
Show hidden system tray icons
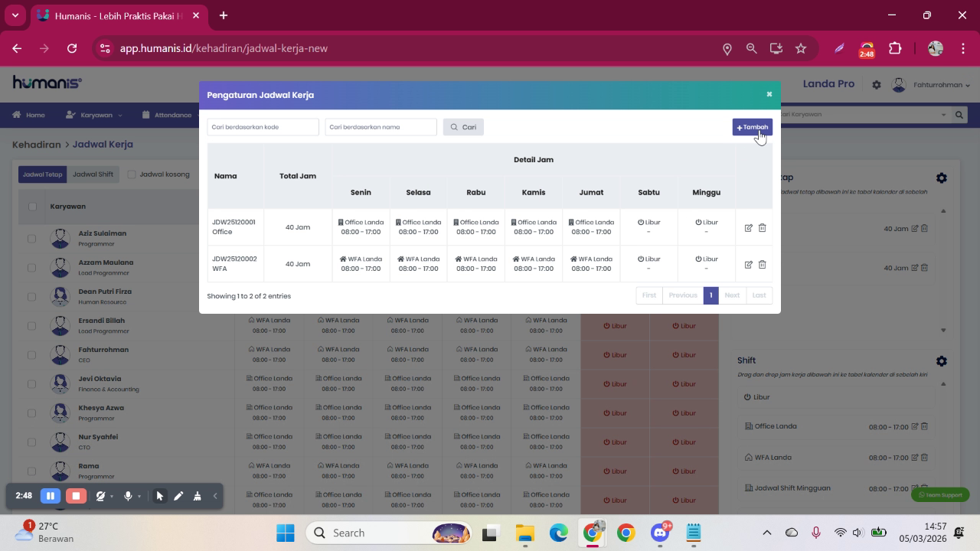pyautogui.click(x=766, y=533)
